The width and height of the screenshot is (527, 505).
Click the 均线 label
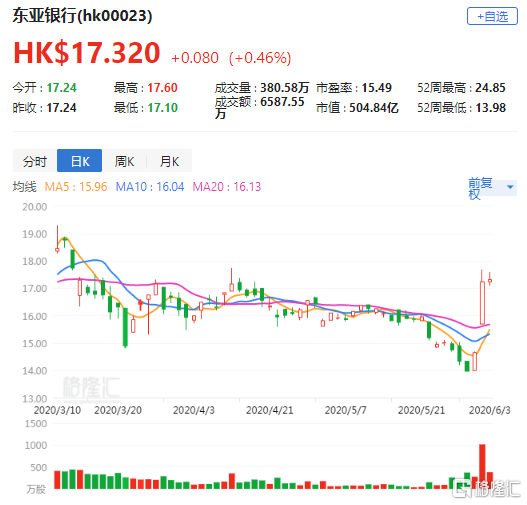(25, 186)
